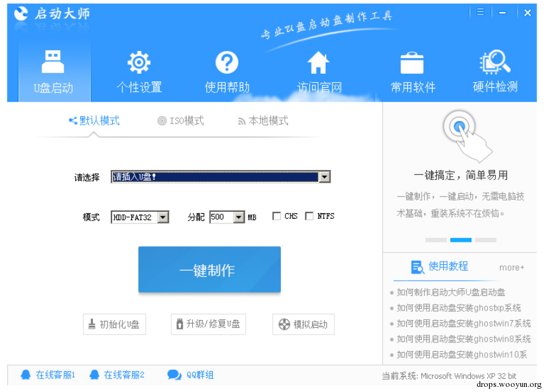The width and height of the screenshot is (544, 392).
Task: Click the 使用教程 document icon
Action: pyautogui.click(x=417, y=267)
